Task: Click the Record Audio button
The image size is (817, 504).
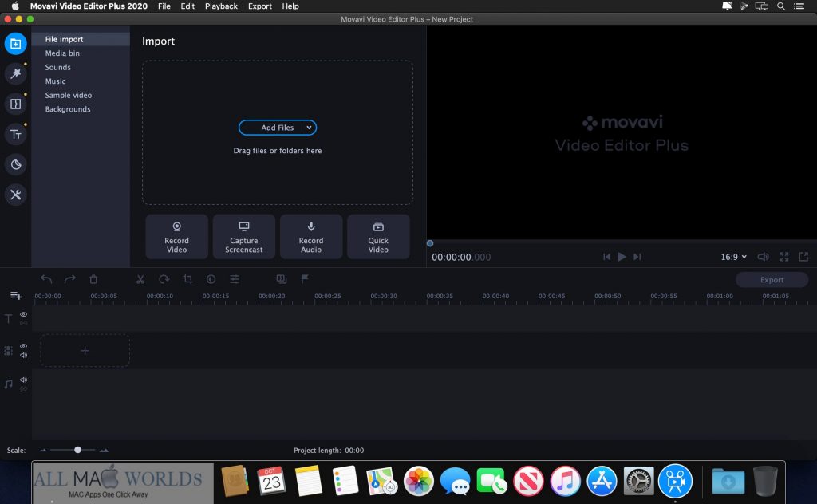Action: click(x=311, y=237)
